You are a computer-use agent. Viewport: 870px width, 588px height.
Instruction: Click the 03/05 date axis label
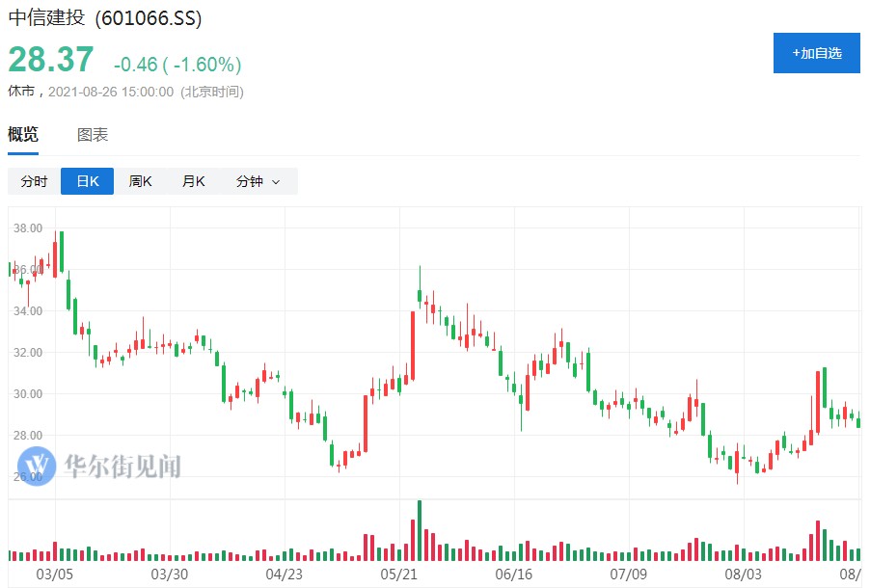tap(54, 575)
